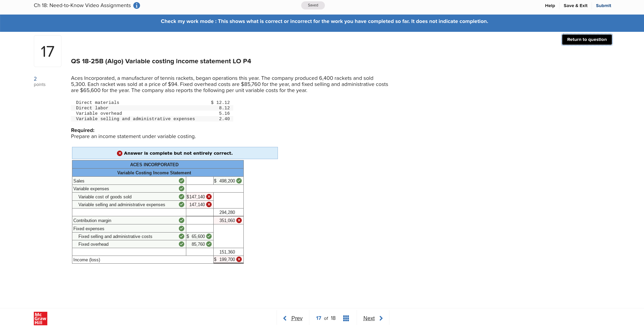Screen dimensions: 644x328
Task: Click red X beside 351,060 contribution margin
Action: [239, 220]
